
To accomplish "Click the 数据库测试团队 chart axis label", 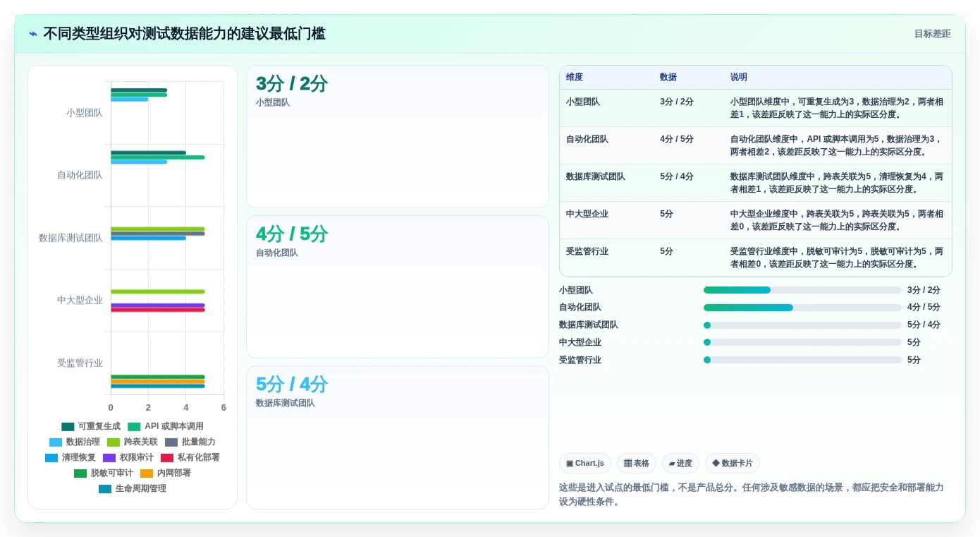I will pos(71,238).
